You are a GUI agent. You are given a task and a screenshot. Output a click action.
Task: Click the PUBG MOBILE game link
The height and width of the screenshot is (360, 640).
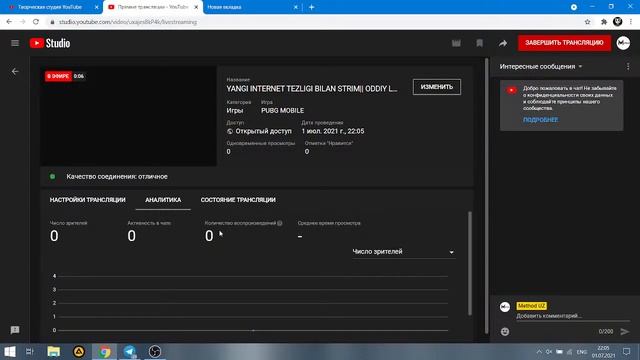coord(282,111)
